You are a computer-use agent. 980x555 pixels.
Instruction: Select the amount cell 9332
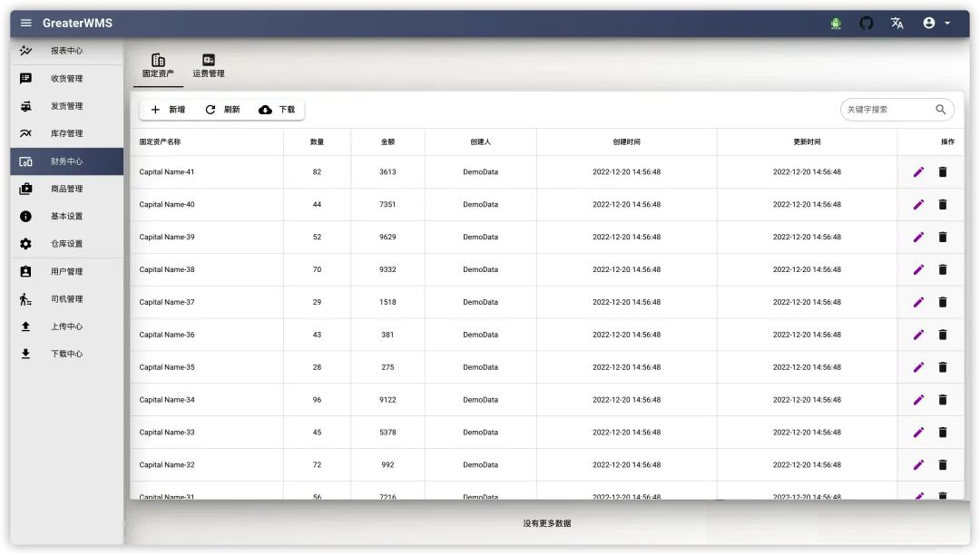[x=387, y=269]
